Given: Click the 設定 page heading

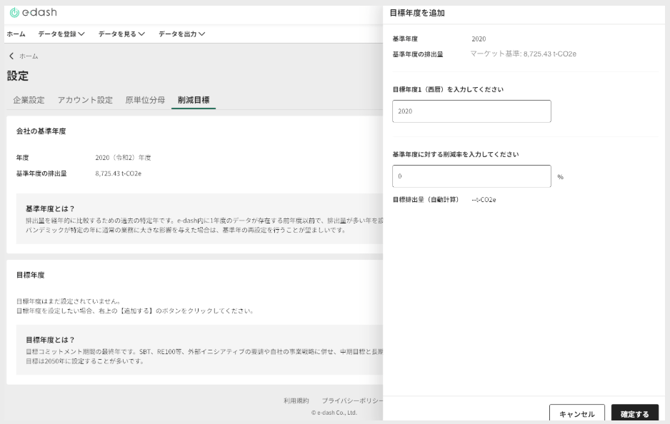Looking at the screenshot, I should 18,76.
